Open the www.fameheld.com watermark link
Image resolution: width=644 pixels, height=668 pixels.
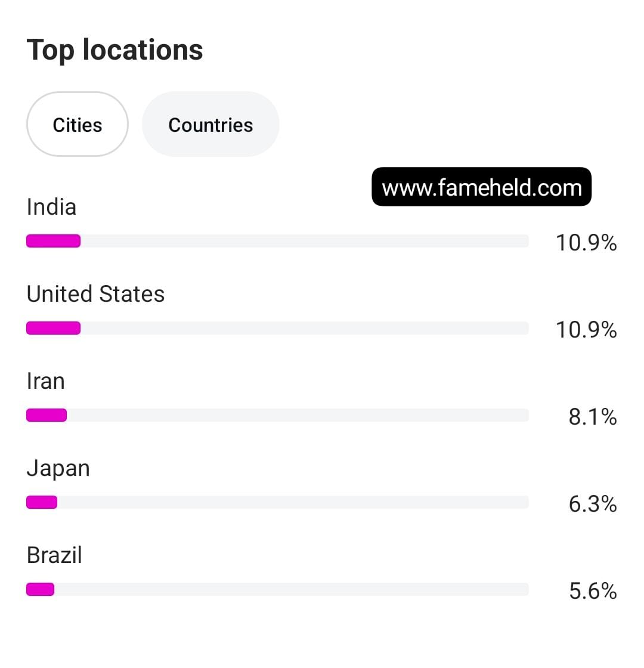coord(481,187)
